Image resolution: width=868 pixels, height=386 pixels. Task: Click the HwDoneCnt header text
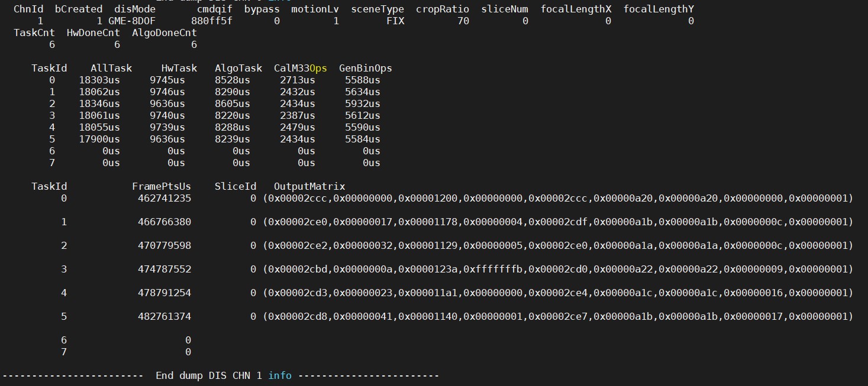coord(93,33)
